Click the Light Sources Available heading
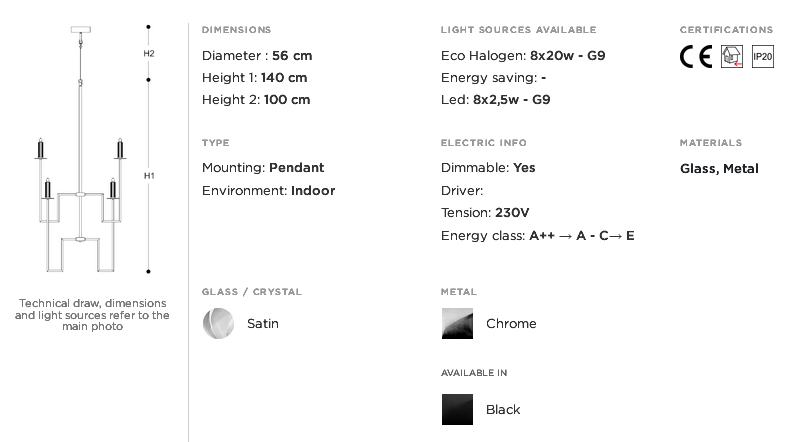Image resolution: width=798 pixels, height=442 pixels. (x=518, y=30)
